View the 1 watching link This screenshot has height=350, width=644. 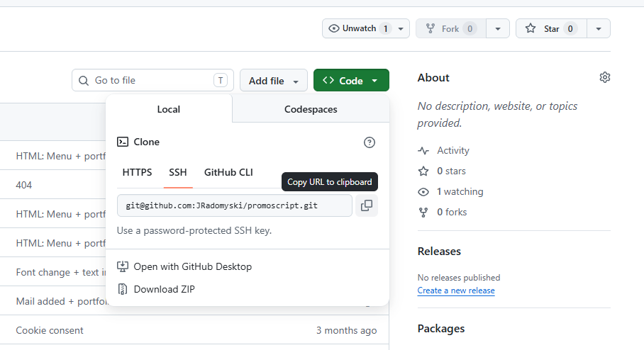point(460,191)
